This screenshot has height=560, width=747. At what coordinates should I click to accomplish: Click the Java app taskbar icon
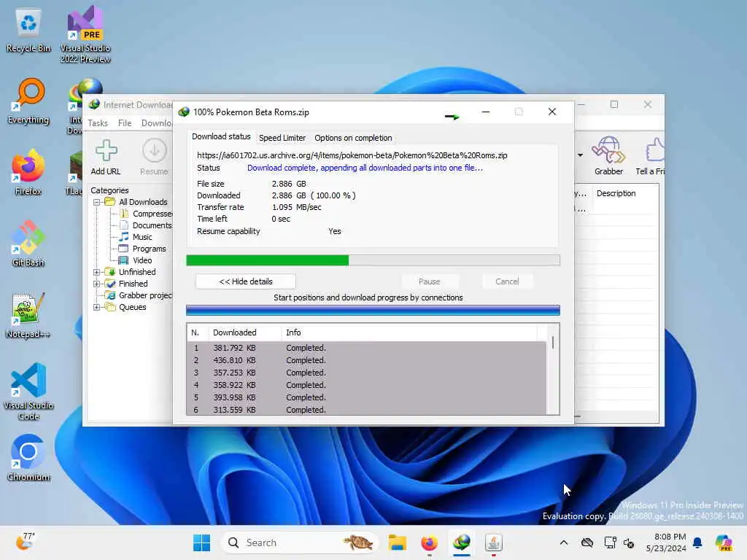pos(494,542)
